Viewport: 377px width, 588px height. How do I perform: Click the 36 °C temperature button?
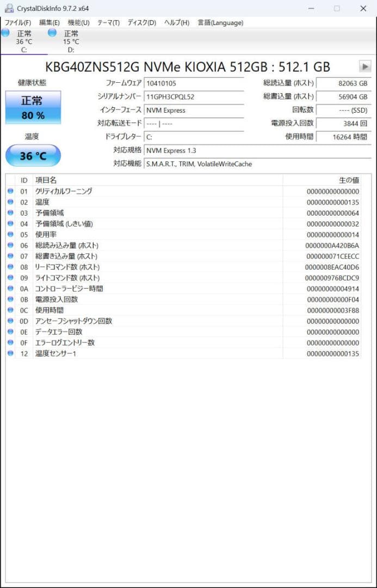tap(33, 156)
